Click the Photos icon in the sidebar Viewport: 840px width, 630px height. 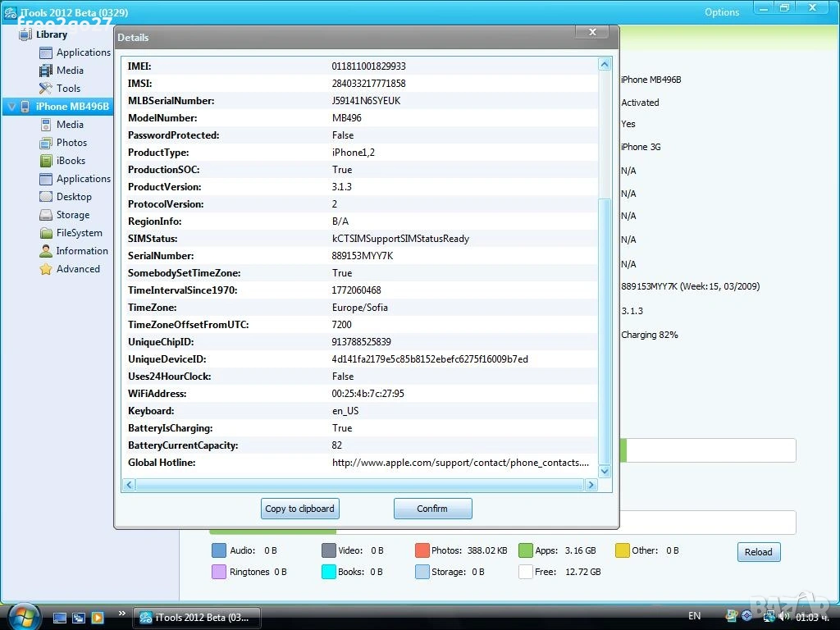coord(46,143)
